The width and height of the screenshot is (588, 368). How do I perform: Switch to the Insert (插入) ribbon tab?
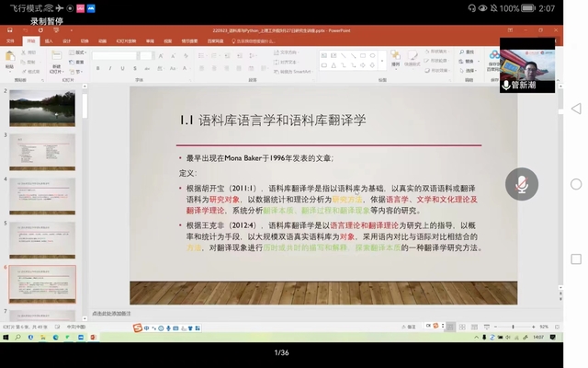[x=49, y=41]
